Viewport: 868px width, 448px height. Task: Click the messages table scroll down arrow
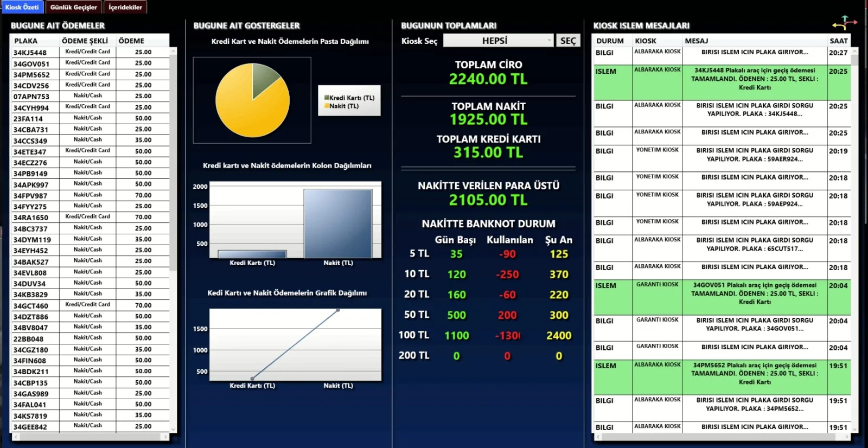854,429
